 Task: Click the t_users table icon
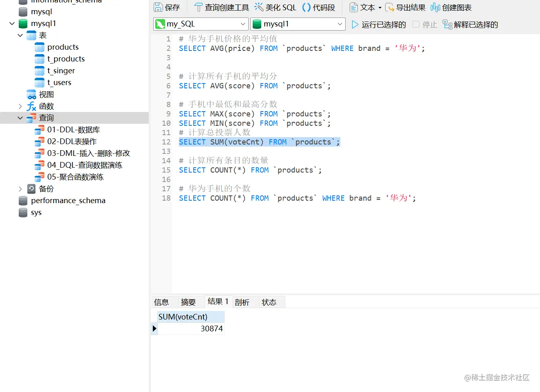point(40,83)
